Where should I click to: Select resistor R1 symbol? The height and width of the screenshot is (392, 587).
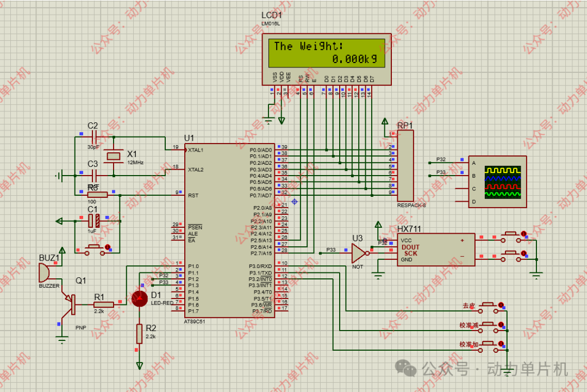point(104,305)
